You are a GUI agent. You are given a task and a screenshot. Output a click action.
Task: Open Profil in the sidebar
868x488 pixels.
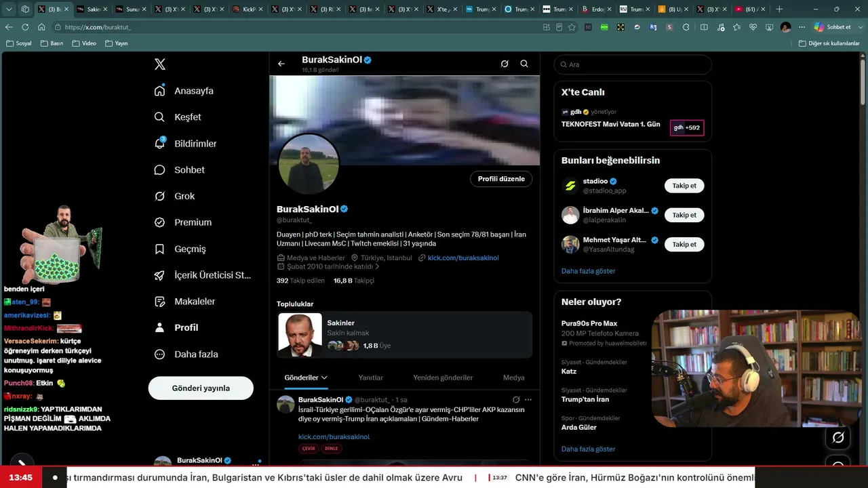point(176,327)
